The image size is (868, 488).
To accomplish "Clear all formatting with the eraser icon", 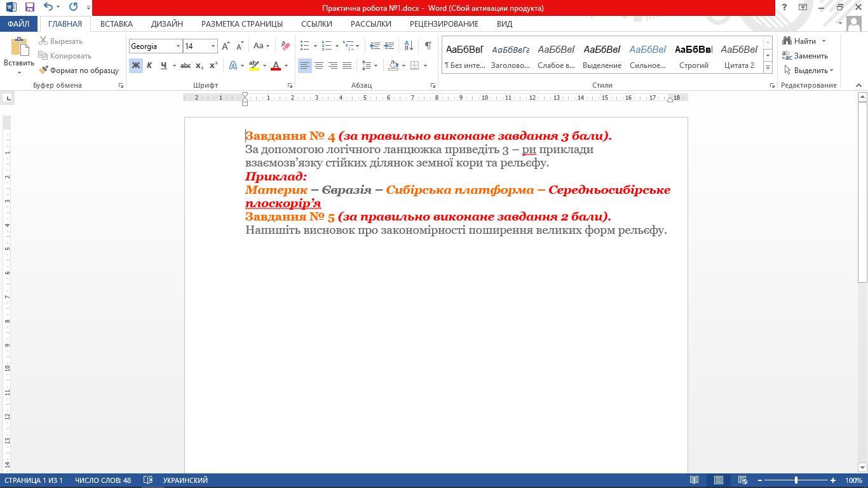I will [285, 46].
